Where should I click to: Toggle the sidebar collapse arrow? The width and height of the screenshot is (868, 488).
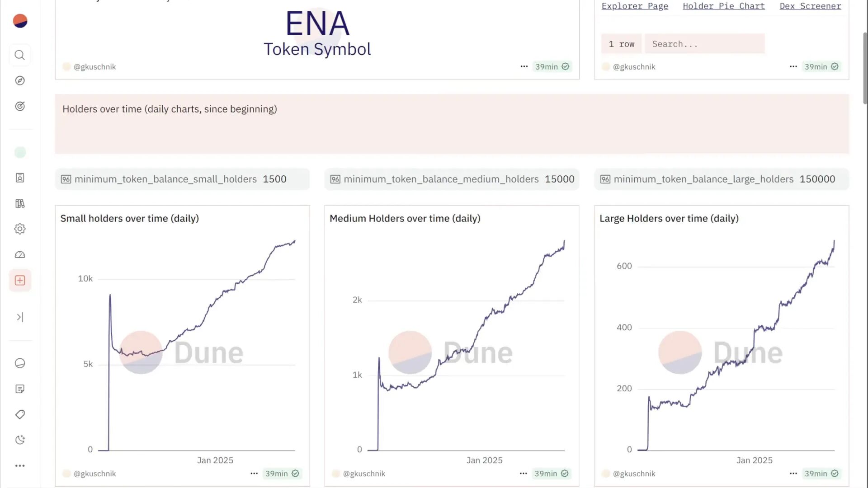[20, 317]
